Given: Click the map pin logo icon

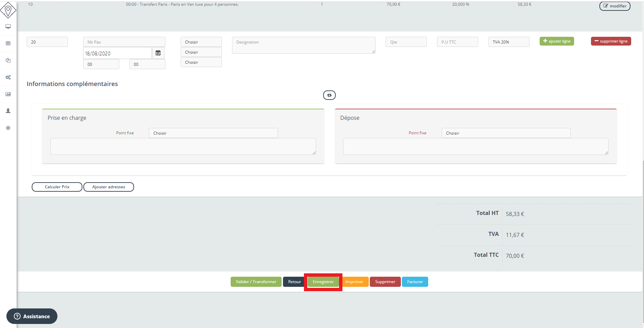Looking at the screenshot, I should 8,10.
